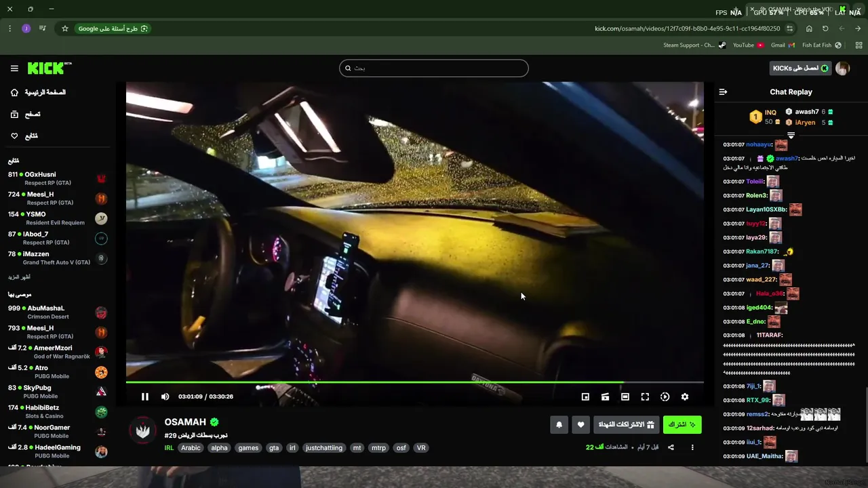Image resolution: width=868 pixels, height=488 pixels.
Task: Open the Gmail bookmark
Action: point(783,45)
